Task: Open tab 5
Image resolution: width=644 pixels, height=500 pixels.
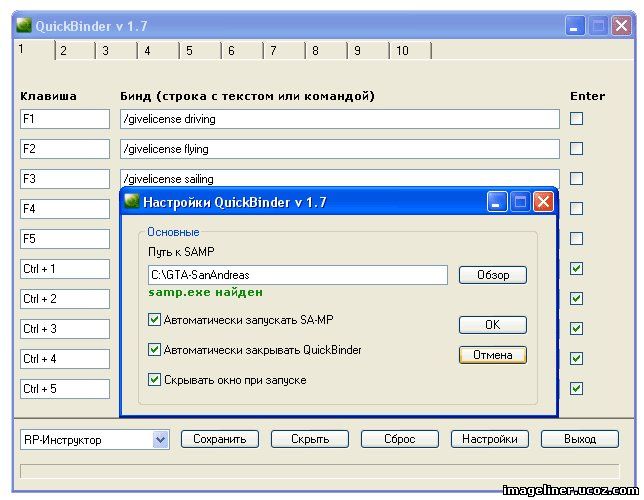Action: click(189, 51)
